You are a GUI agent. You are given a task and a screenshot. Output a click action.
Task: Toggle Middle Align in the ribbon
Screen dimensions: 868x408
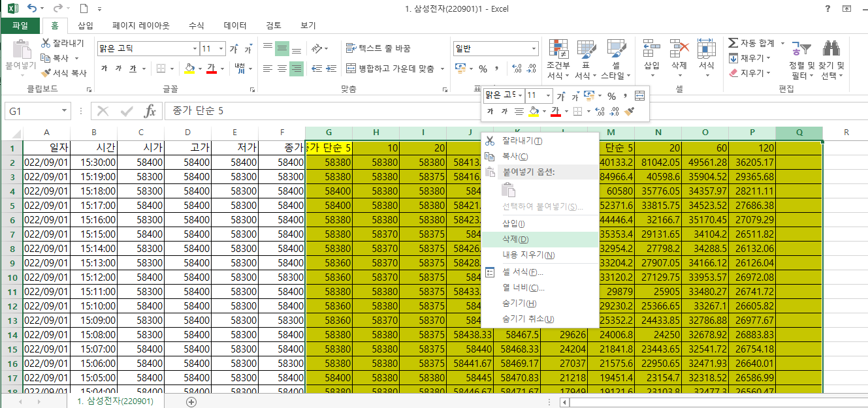282,49
